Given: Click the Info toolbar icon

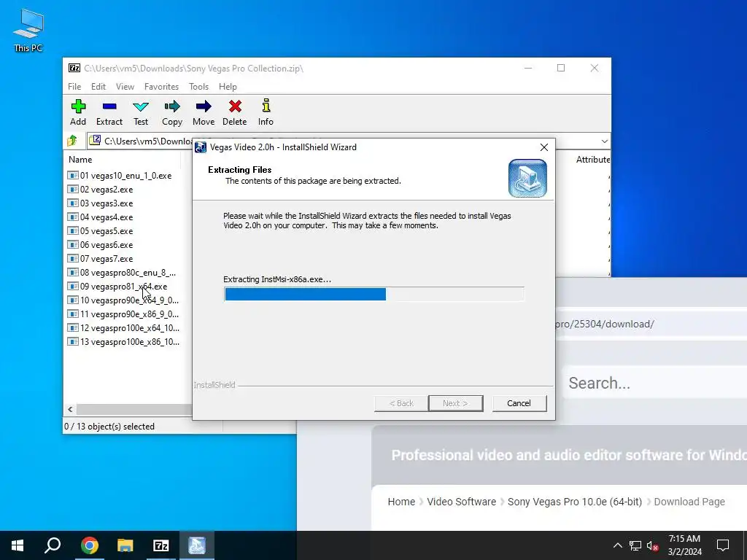Looking at the screenshot, I should point(266,113).
